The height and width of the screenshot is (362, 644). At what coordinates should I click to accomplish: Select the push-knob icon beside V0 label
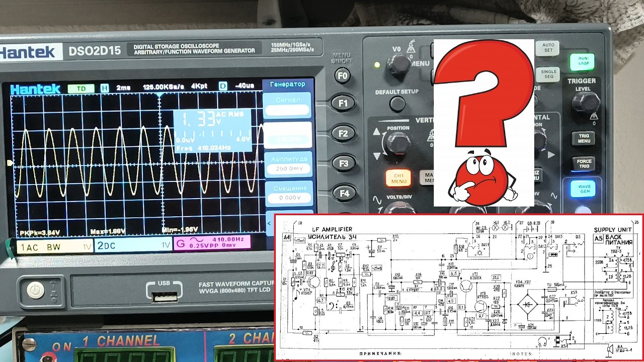point(411,47)
